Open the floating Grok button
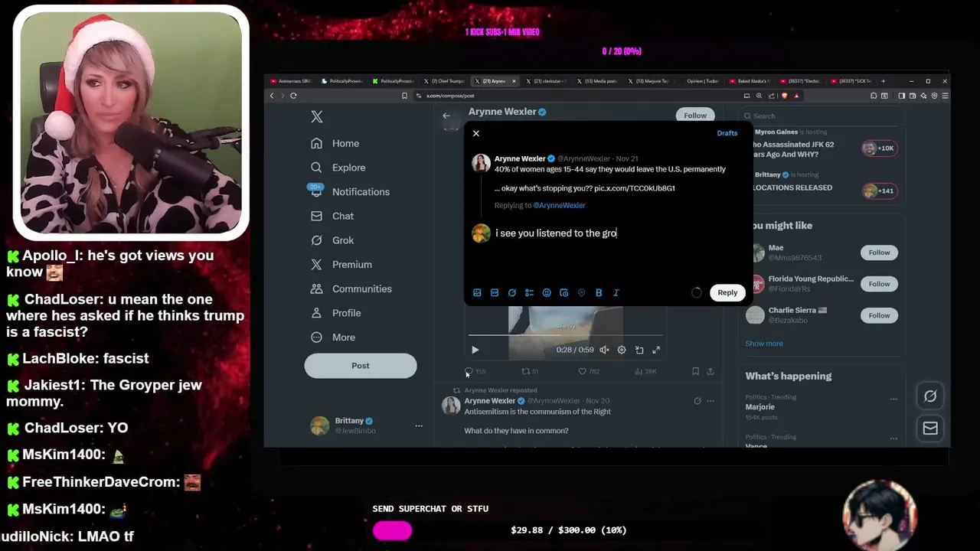 pos(930,396)
